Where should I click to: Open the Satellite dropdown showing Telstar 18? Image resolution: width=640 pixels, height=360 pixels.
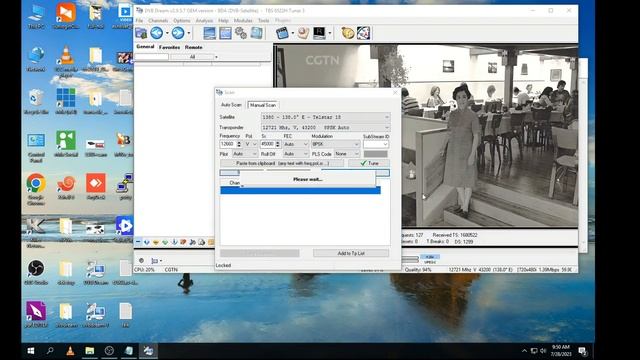tap(325, 117)
